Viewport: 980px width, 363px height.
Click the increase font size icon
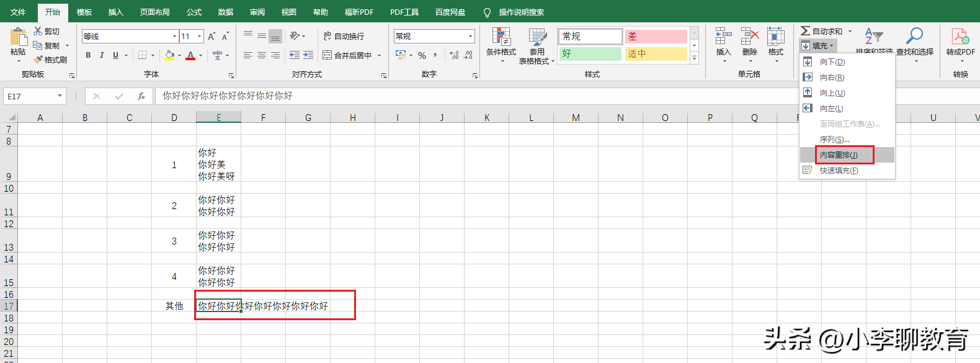(x=212, y=36)
